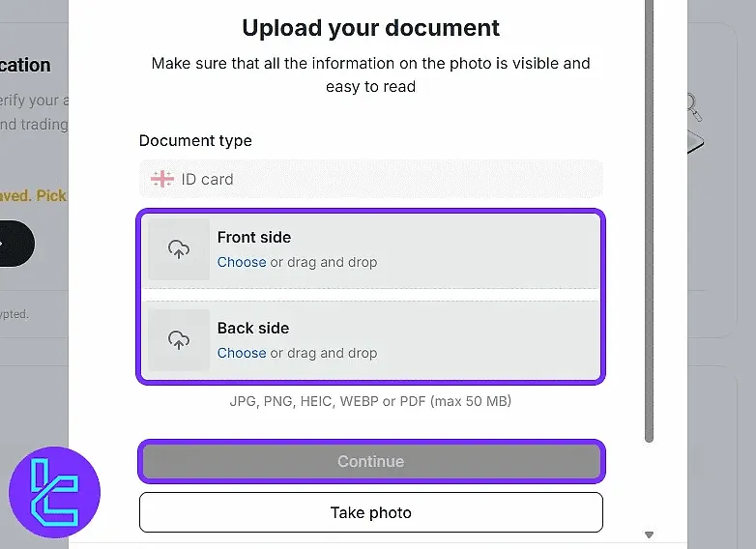Click the JPG, PNG, HEIC file format hint
The height and width of the screenshot is (549, 756).
pyautogui.click(x=371, y=400)
